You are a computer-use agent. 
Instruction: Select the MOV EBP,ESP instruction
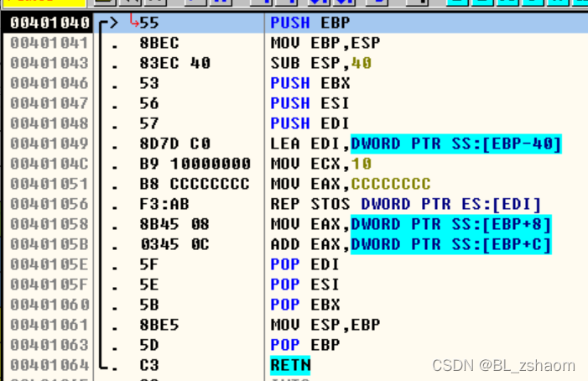[x=325, y=43]
